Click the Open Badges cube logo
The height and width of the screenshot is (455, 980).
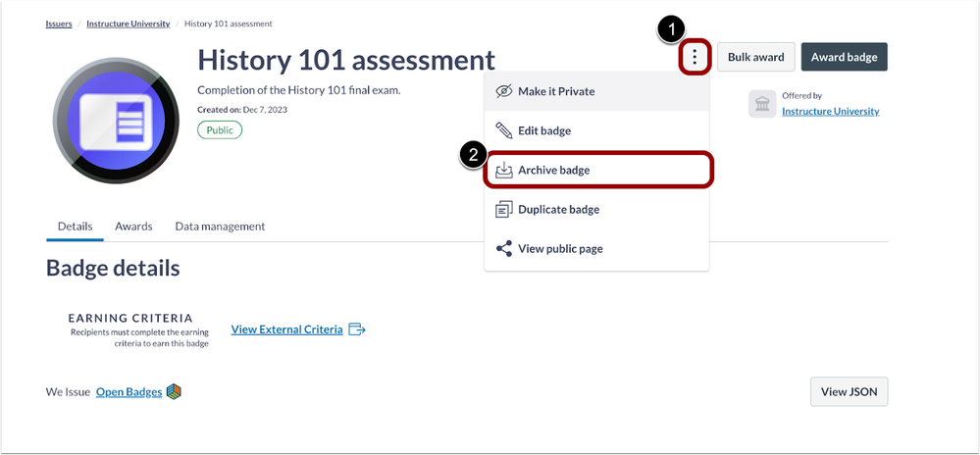click(x=174, y=392)
